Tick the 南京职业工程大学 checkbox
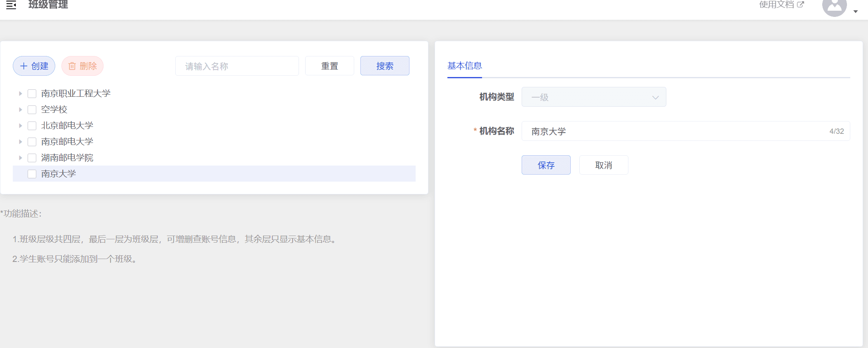This screenshot has height=348, width=868. (32, 93)
